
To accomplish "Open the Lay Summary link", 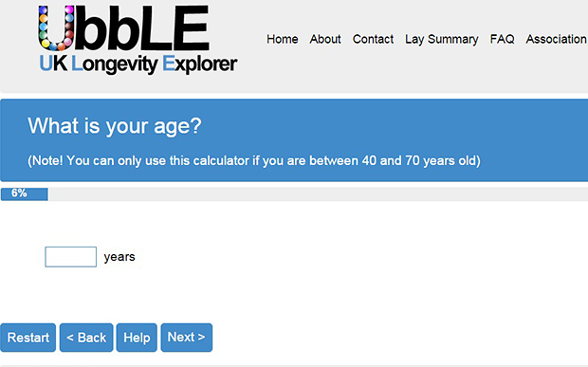I will click(441, 39).
